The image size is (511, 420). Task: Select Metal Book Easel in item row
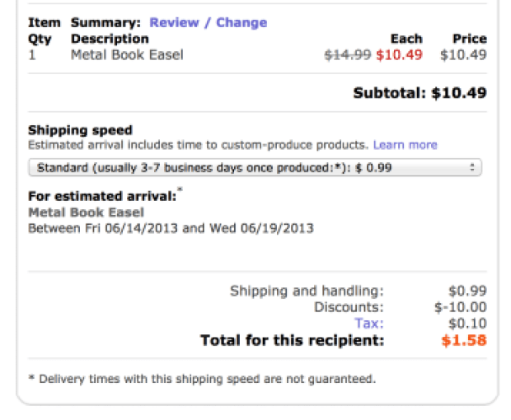click(127, 55)
